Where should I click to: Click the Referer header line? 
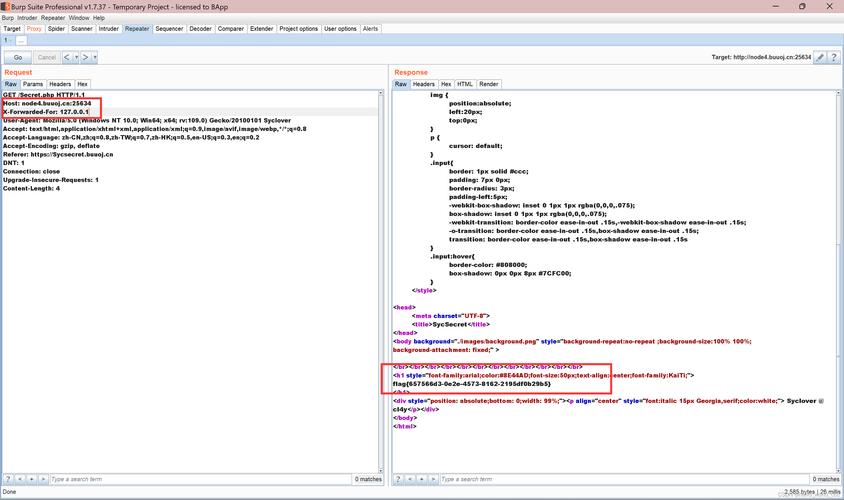pos(58,154)
